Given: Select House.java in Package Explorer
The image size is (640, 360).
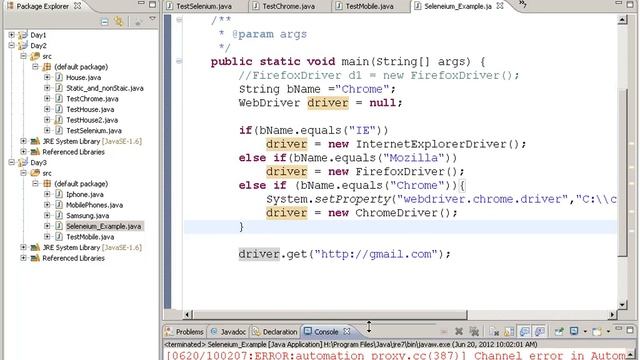Looking at the screenshot, I should (83, 78).
